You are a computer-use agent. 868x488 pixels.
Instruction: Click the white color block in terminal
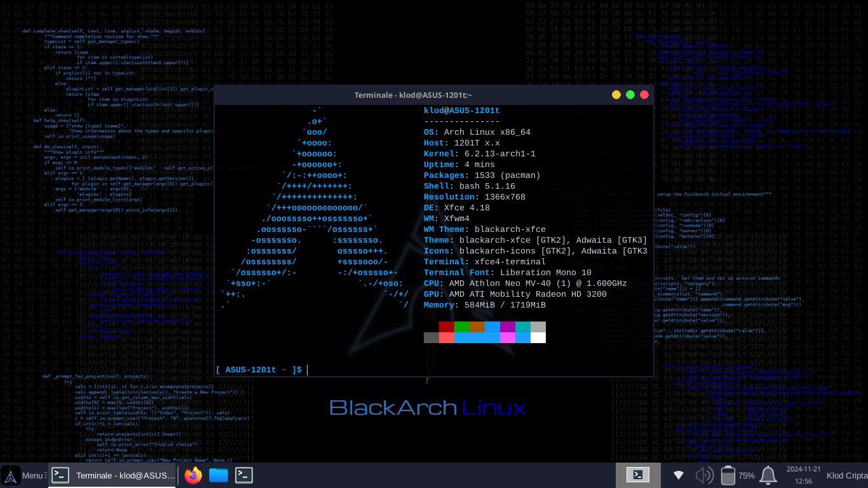point(538,337)
